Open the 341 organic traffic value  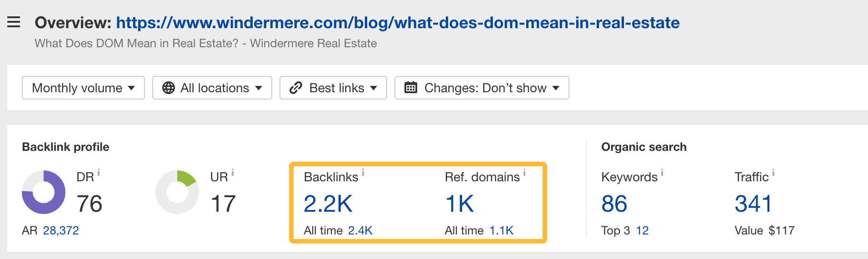click(753, 204)
